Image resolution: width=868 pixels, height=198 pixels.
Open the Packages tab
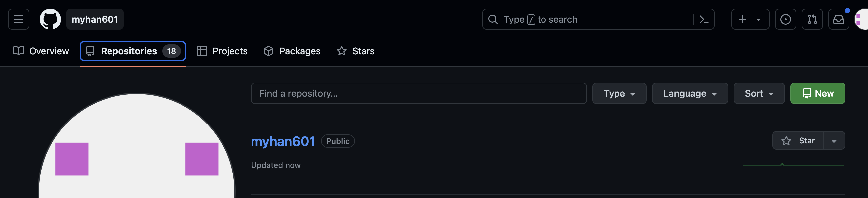click(292, 51)
